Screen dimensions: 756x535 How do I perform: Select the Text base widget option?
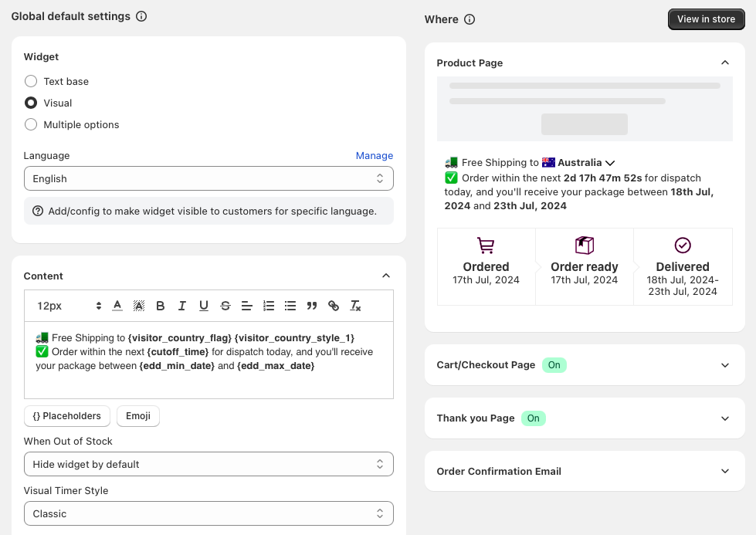(31, 81)
